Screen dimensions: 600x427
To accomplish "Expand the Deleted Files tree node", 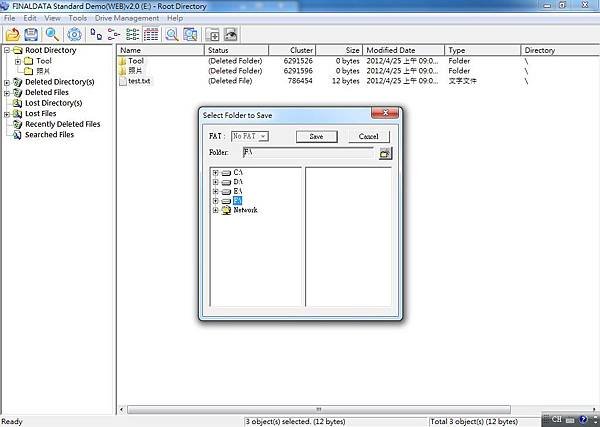I will pos(7,93).
